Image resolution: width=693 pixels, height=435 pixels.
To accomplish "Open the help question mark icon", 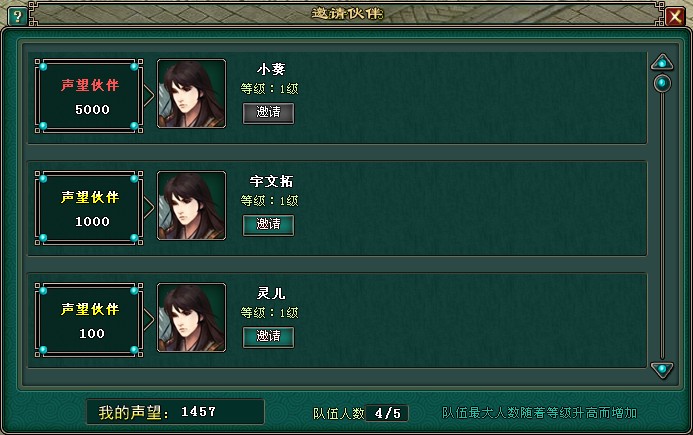I will [17, 17].
